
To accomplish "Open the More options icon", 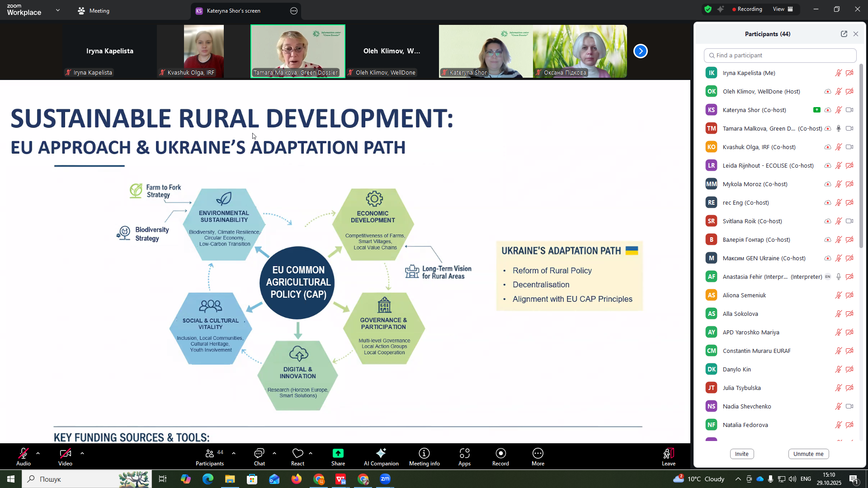I will (x=538, y=454).
